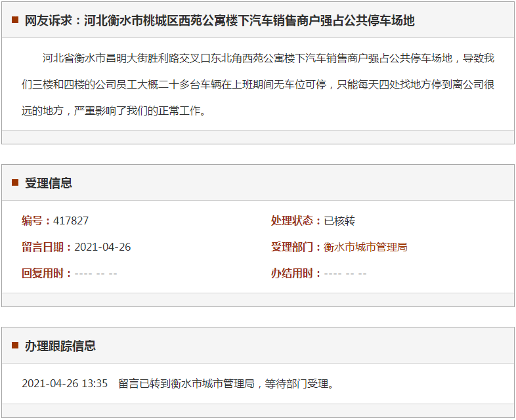Click the red square bullet beside 网友诉求
Screen dimensions: 516x420
coord(14,20)
